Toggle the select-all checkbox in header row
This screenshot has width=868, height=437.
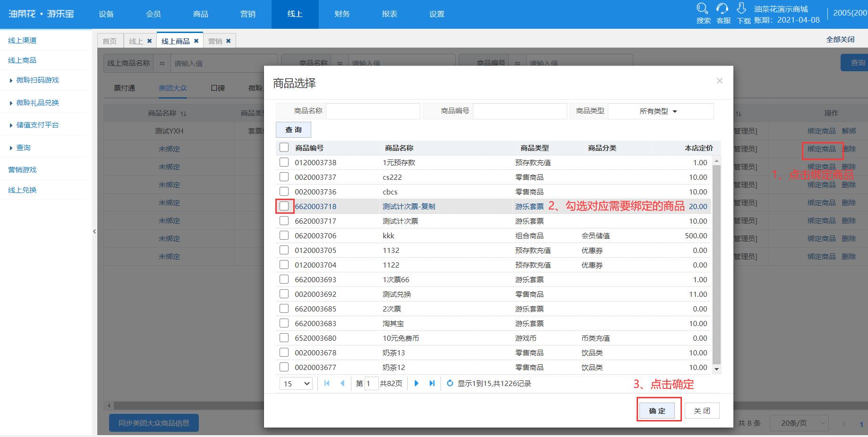pos(284,147)
